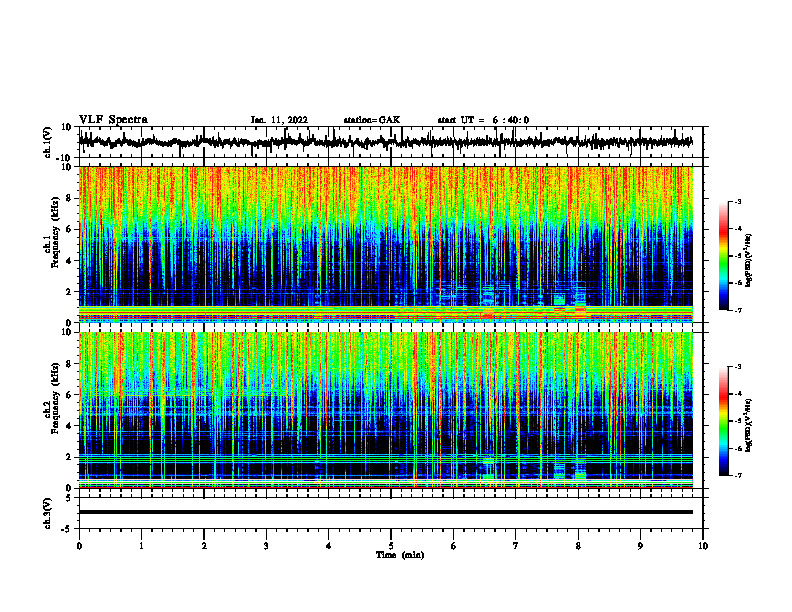The width and height of the screenshot is (792, 612).
Task: Click time axis tick label "2"
Action: [204, 546]
